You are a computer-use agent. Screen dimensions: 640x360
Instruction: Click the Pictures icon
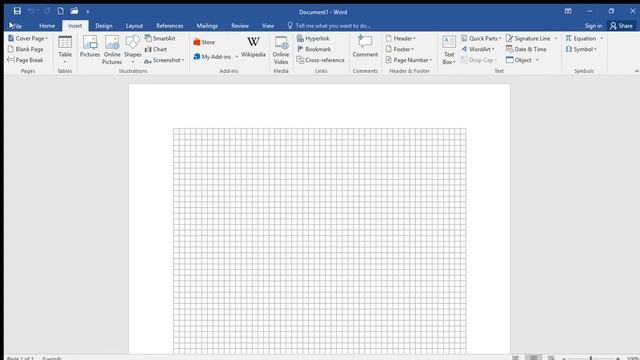pyautogui.click(x=90, y=46)
